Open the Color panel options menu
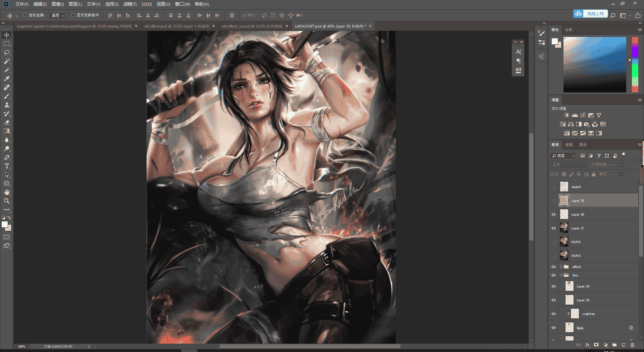 tap(640, 30)
